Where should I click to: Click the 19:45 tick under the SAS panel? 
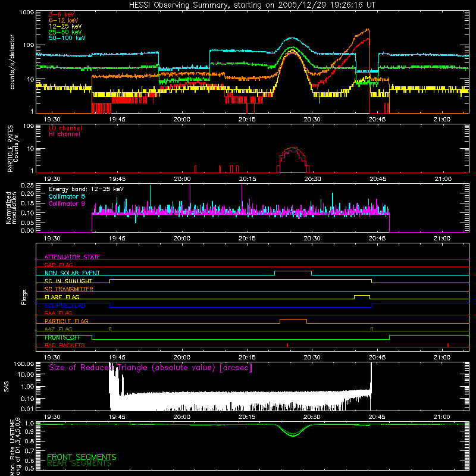117,417
